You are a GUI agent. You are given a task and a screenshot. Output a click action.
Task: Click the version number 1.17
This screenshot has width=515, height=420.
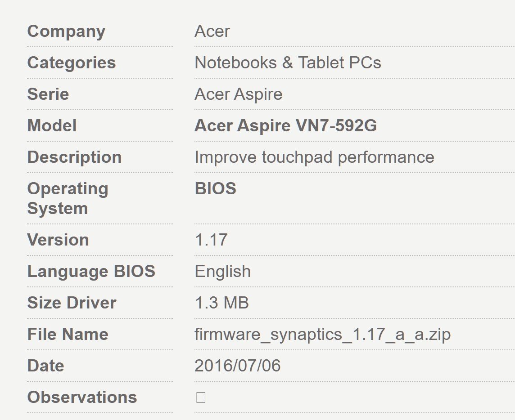click(211, 240)
